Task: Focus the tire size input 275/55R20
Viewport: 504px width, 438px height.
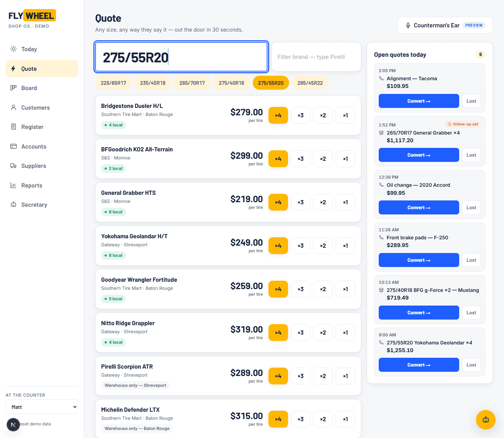Action: coord(181,57)
